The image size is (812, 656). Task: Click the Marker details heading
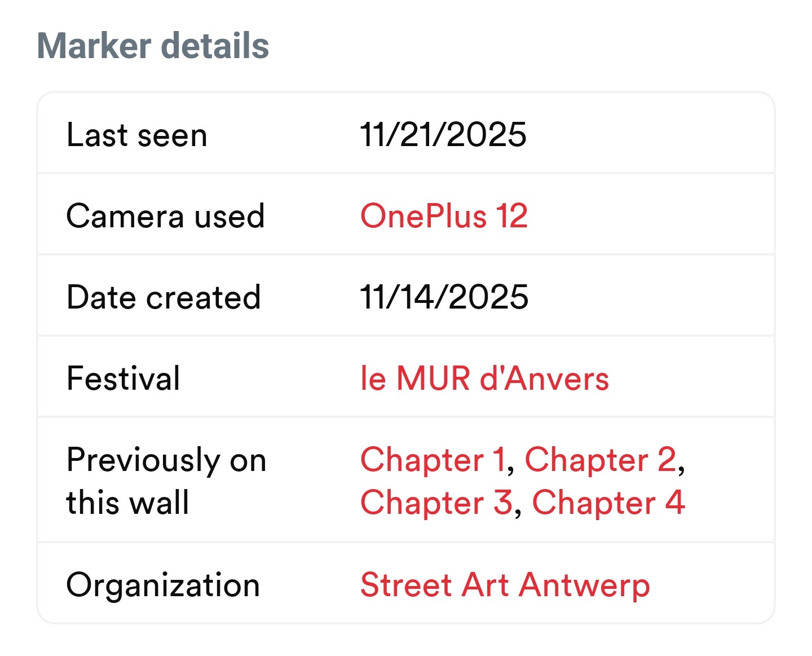(153, 46)
